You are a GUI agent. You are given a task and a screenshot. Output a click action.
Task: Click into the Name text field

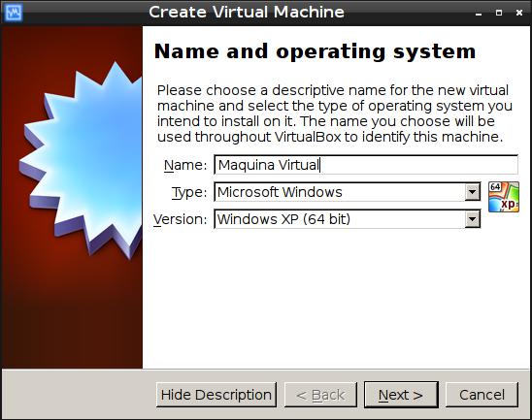(366, 165)
